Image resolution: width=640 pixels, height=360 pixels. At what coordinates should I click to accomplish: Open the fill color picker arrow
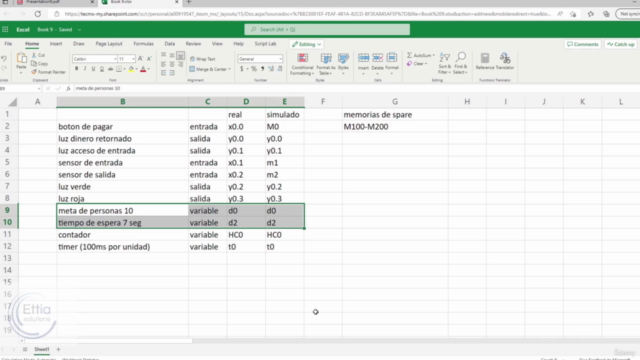pyautogui.click(x=137, y=69)
